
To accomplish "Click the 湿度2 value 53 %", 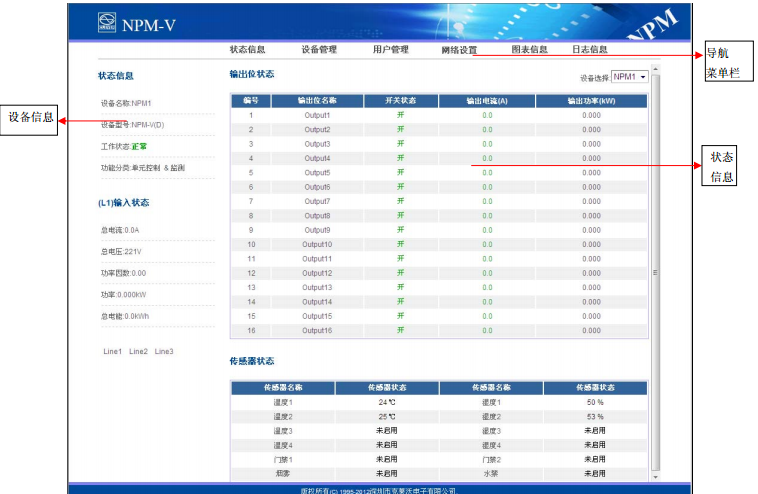I will point(595,417).
